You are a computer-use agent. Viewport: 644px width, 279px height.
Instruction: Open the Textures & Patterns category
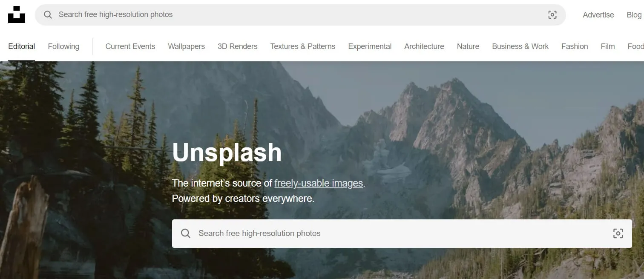click(303, 46)
